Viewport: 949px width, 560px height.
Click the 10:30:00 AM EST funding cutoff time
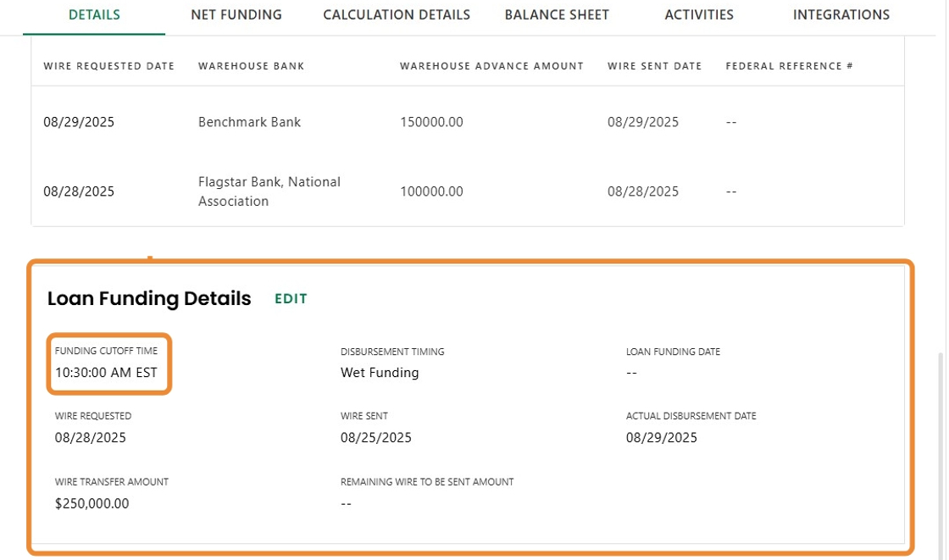point(107,373)
